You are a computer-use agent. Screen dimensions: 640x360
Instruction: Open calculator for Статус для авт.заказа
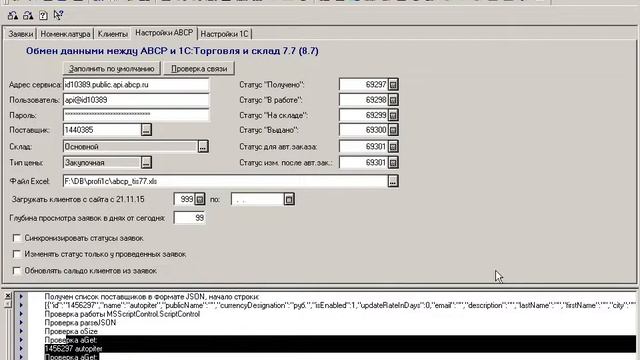(393, 147)
